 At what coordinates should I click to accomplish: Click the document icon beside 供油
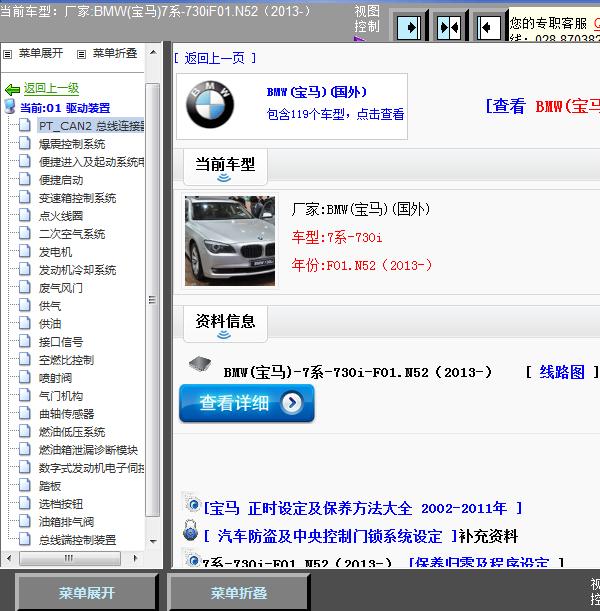point(25,323)
